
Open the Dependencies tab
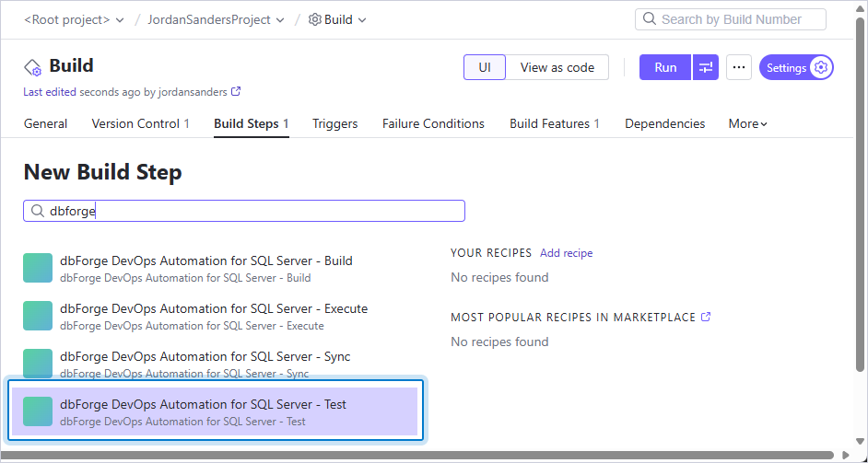pos(665,124)
